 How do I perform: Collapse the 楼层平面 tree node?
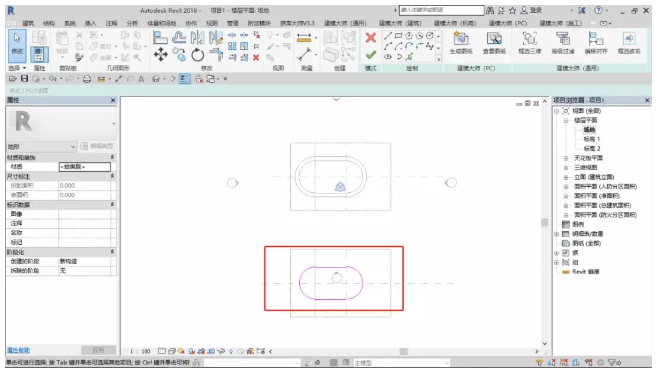566,120
